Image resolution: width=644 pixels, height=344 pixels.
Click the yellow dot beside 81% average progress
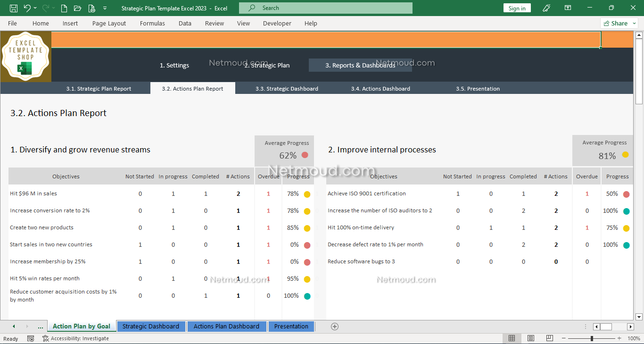pyautogui.click(x=625, y=155)
